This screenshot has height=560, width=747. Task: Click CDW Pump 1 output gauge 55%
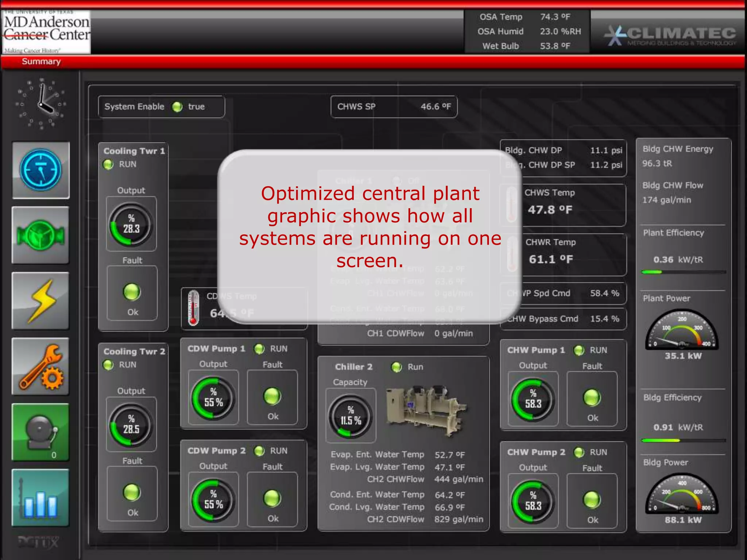(213, 398)
